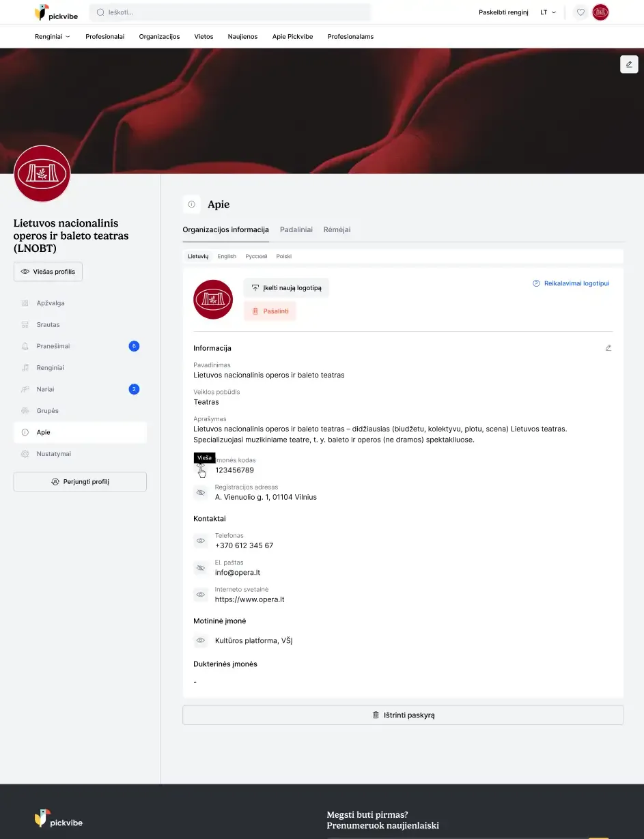Click the https://www.opera.lt website value
Screen dimensions: 644x839
tap(249, 600)
